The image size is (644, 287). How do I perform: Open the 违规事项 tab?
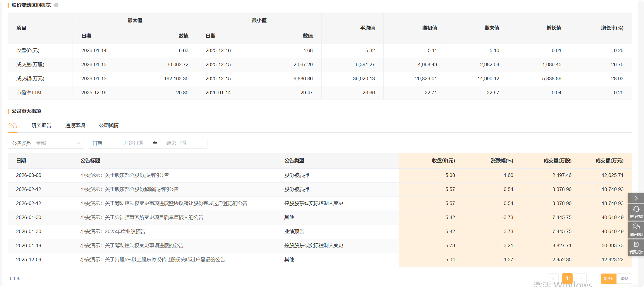point(75,125)
